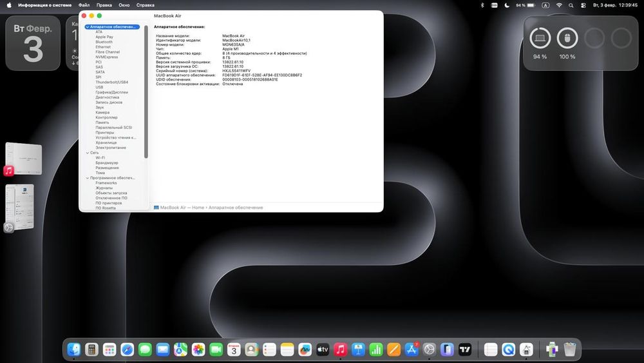Collapse the Программное обеспечение section

point(88,178)
